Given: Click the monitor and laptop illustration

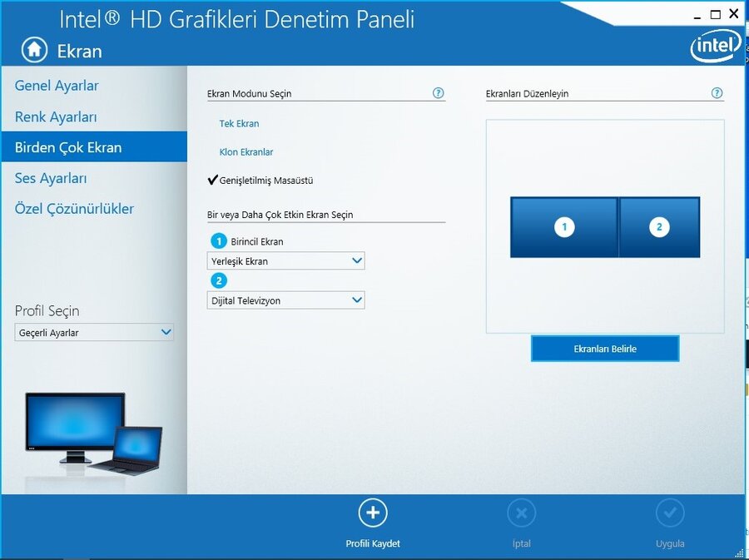Looking at the screenshot, I should tap(93, 434).
